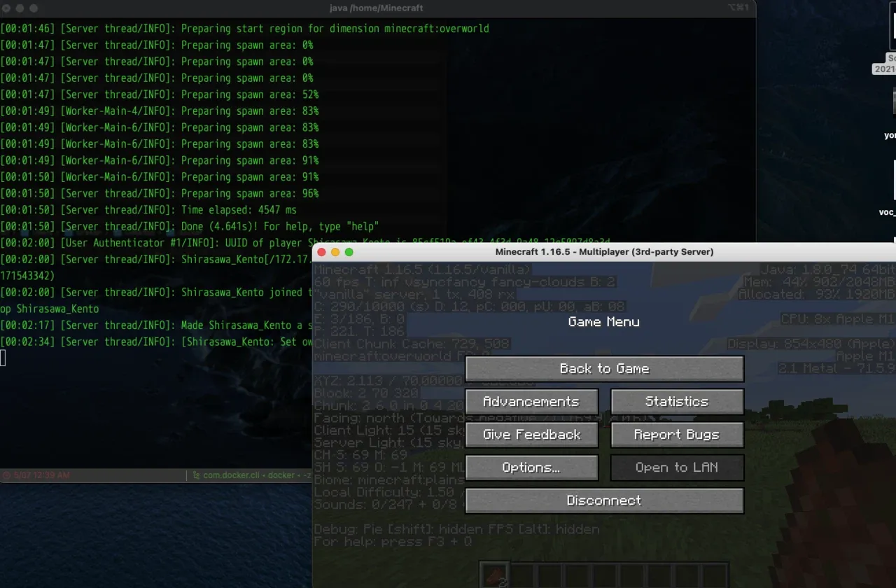The image size is (896, 588).
Task: Select the second hotbar slot
Action: point(521,575)
